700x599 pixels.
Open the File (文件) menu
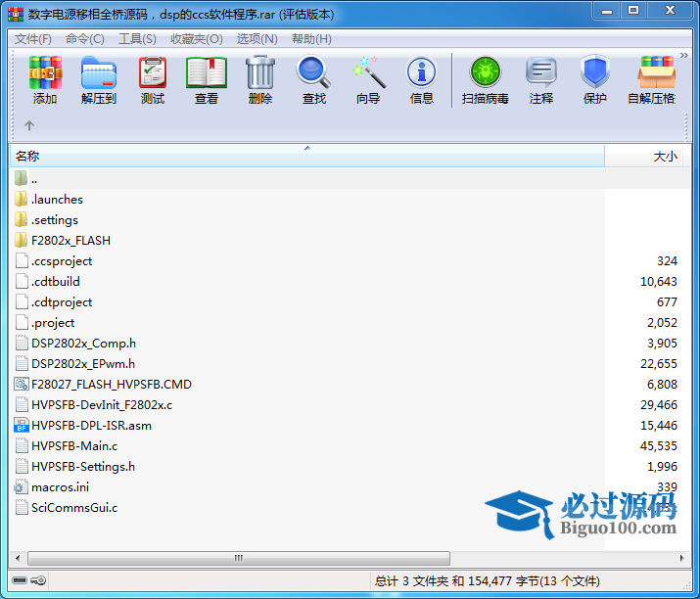33,39
